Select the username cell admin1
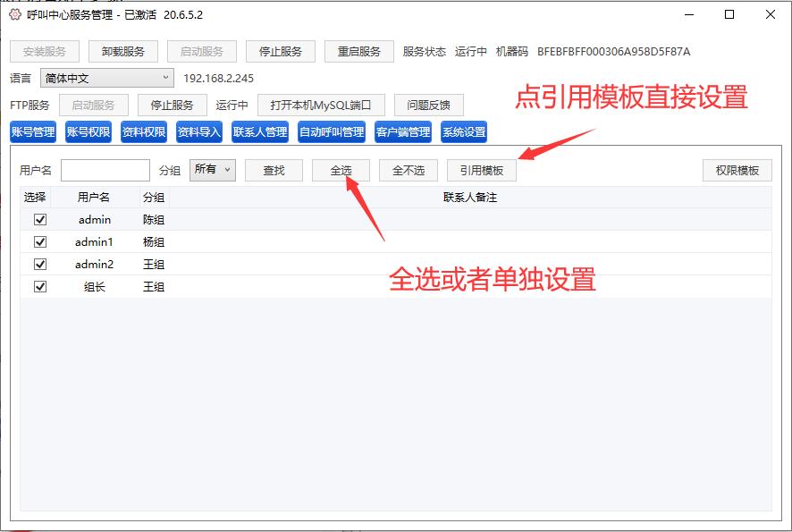Viewport: 792px width, 532px height. [x=94, y=242]
